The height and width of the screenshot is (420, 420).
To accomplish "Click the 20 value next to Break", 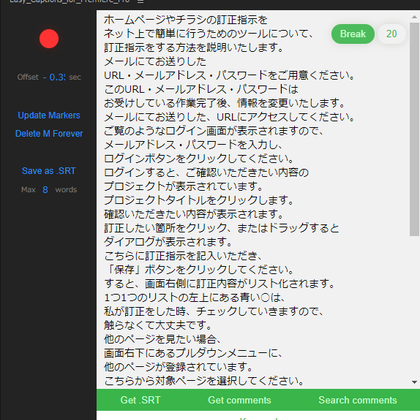I will (x=392, y=34).
